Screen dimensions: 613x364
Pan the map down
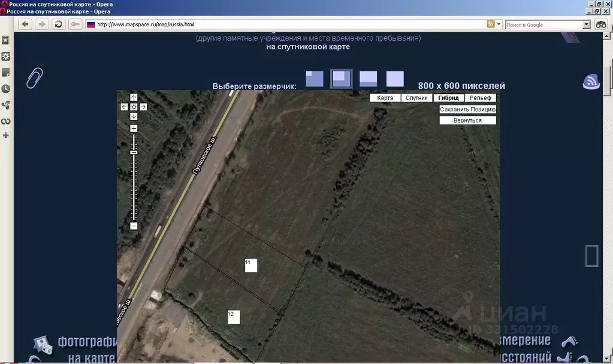pos(134,116)
